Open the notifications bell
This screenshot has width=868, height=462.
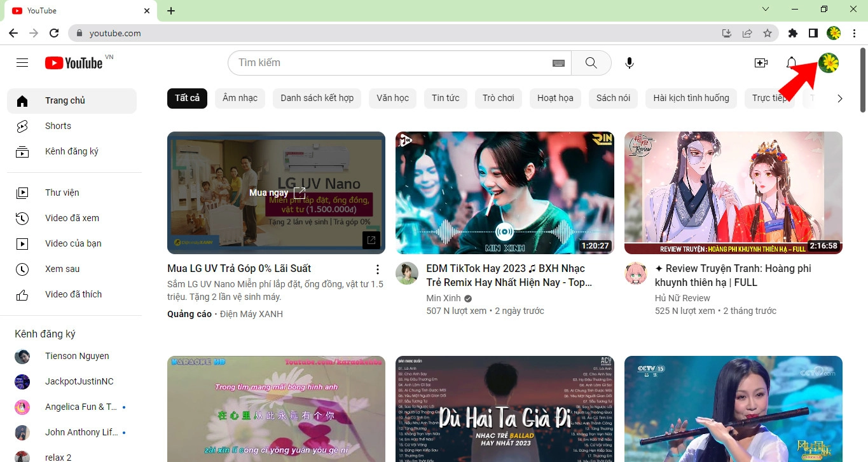point(791,62)
